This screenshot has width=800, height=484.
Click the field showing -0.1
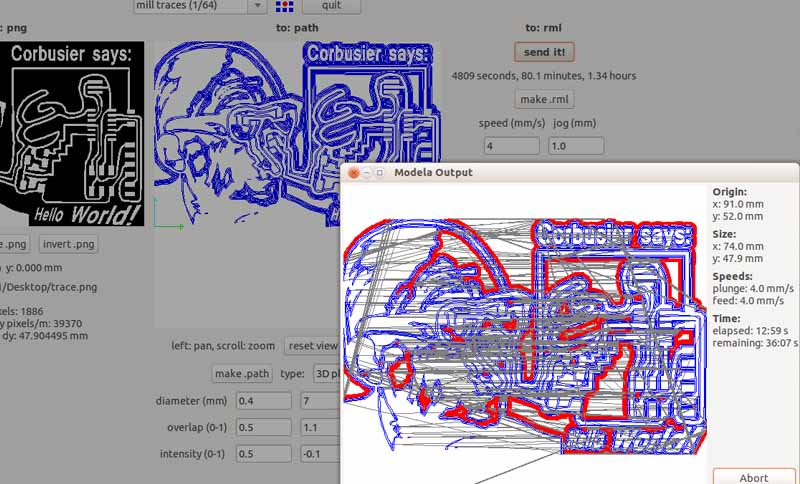pyautogui.click(x=320, y=454)
